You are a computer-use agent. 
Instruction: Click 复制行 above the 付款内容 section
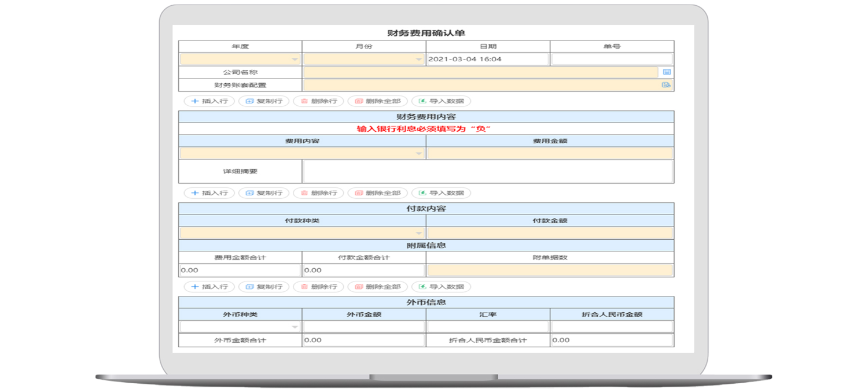264,193
